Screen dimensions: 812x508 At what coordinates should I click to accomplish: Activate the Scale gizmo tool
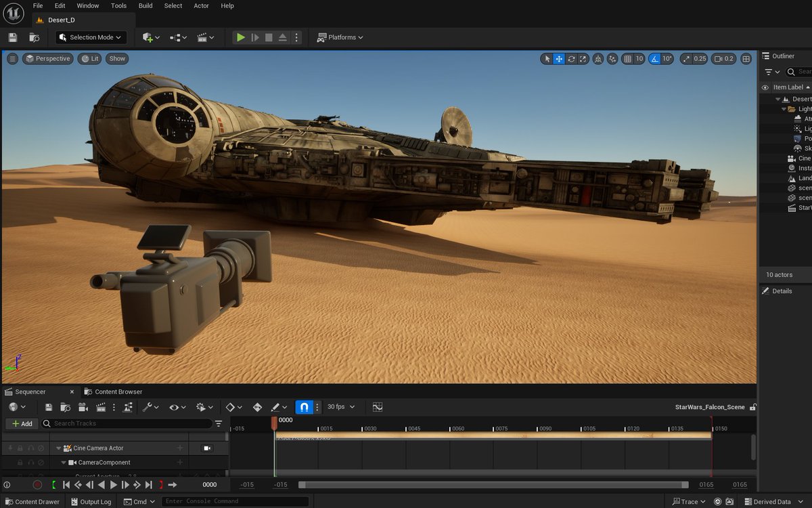point(583,59)
